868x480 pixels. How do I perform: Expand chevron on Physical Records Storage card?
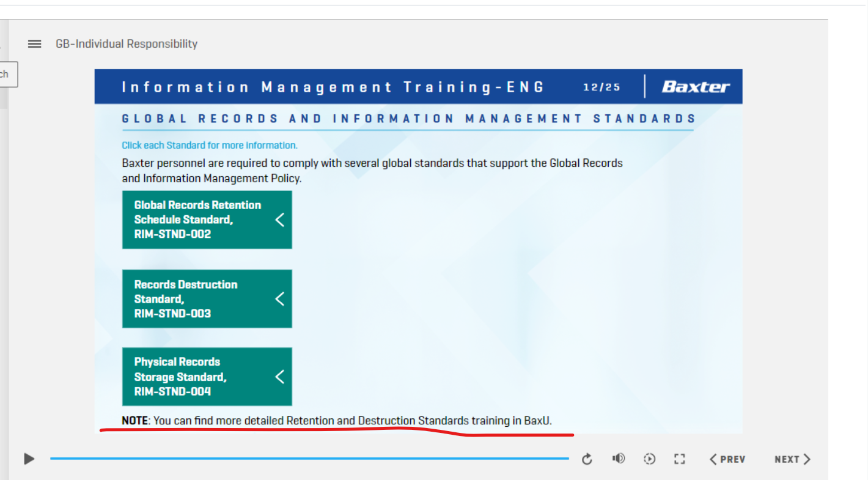click(280, 377)
